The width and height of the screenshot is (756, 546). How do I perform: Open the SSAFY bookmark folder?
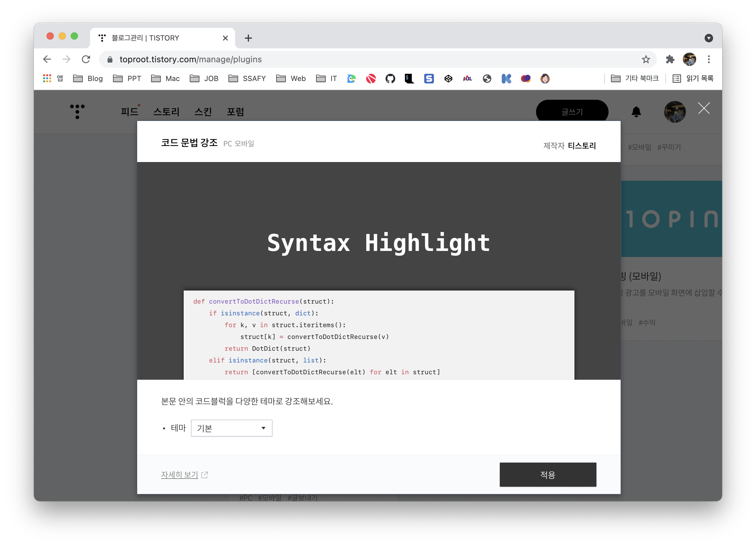click(x=247, y=79)
